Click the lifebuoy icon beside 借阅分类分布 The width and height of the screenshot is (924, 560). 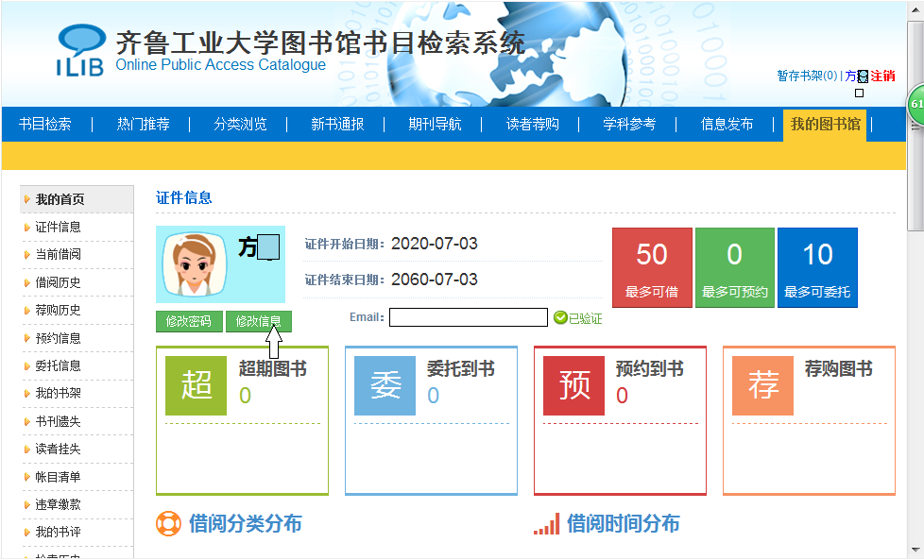pos(168,523)
